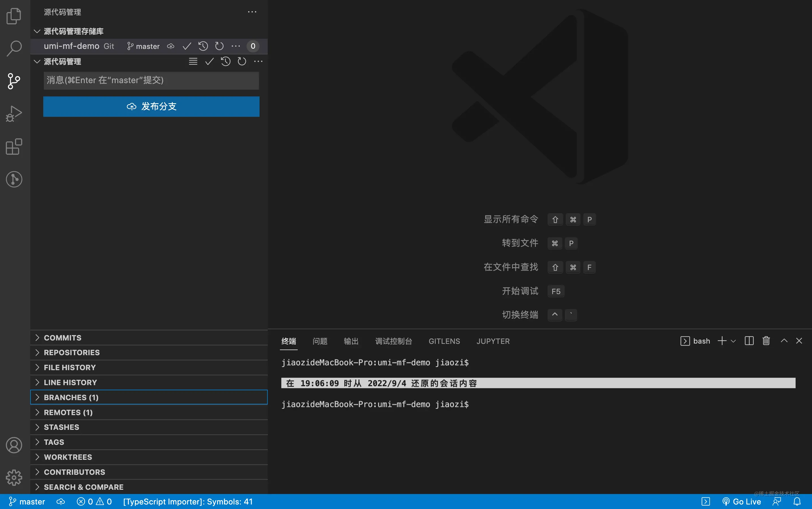This screenshot has width=812, height=509.
Task: Click the commit message input field
Action: click(x=151, y=80)
